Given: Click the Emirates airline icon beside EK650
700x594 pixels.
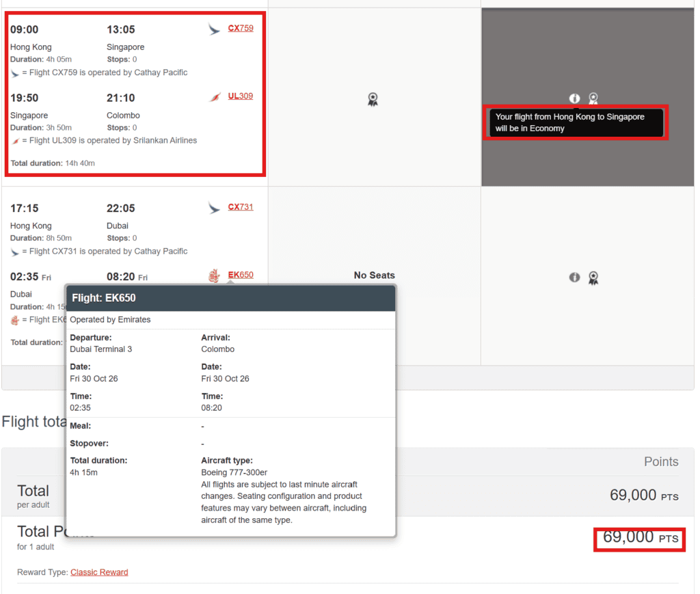Looking at the screenshot, I should (x=215, y=275).
